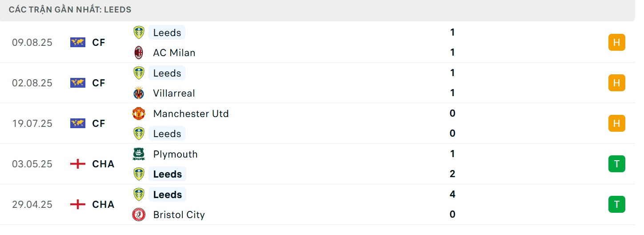
Task: Open the Manchester Utd team link
Action: pos(191,113)
